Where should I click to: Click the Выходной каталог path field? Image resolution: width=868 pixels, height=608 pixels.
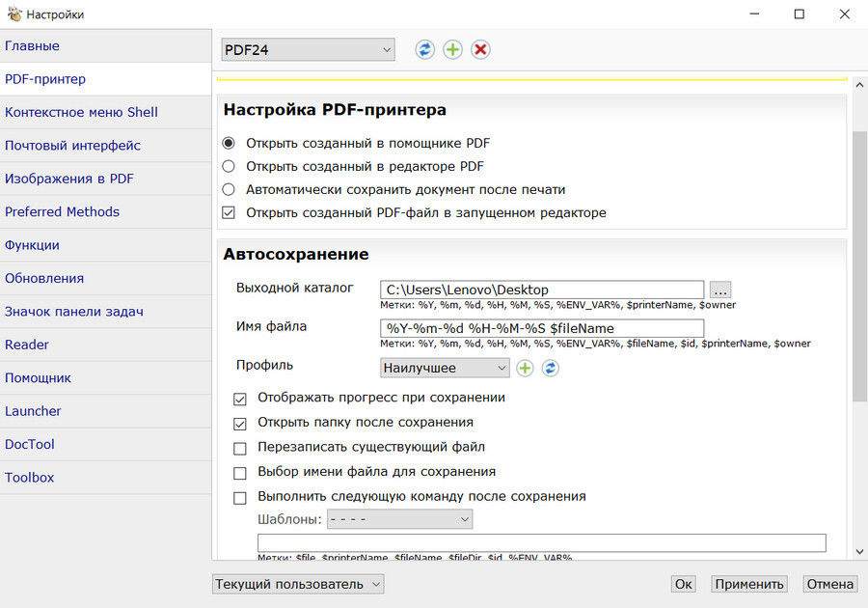click(x=542, y=290)
